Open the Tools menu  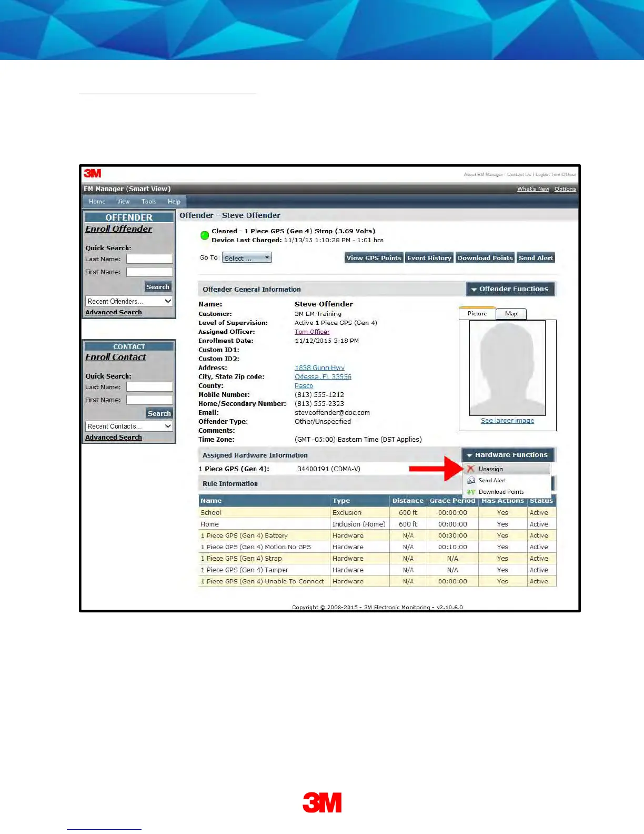[x=149, y=202]
